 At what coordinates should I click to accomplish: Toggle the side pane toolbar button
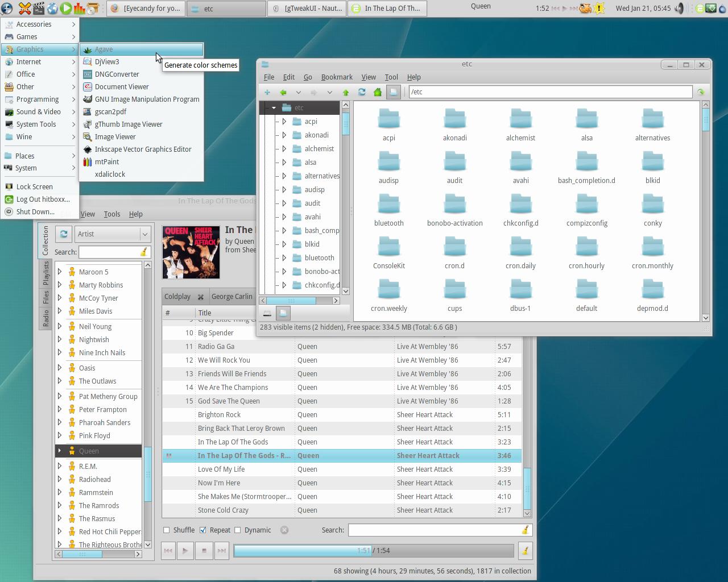coord(394,92)
